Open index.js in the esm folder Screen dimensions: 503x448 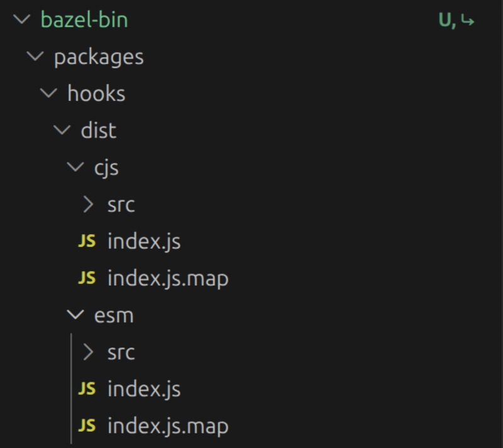click(144, 389)
